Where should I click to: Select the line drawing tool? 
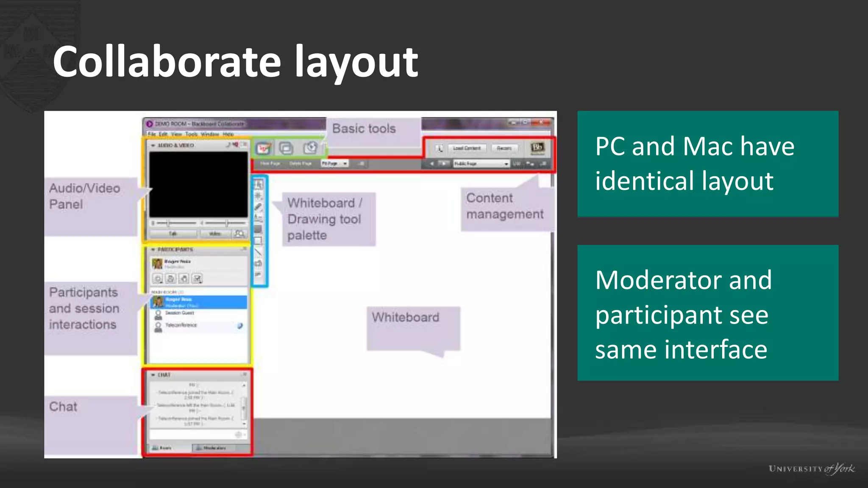point(258,252)
